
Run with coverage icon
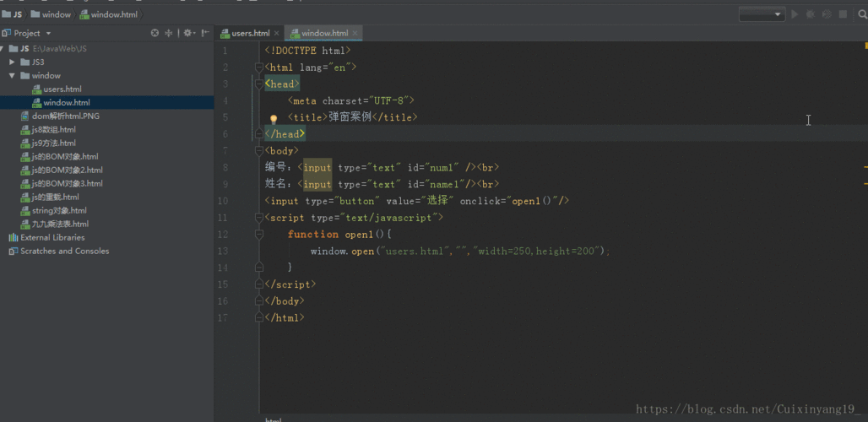pos(827,14)
